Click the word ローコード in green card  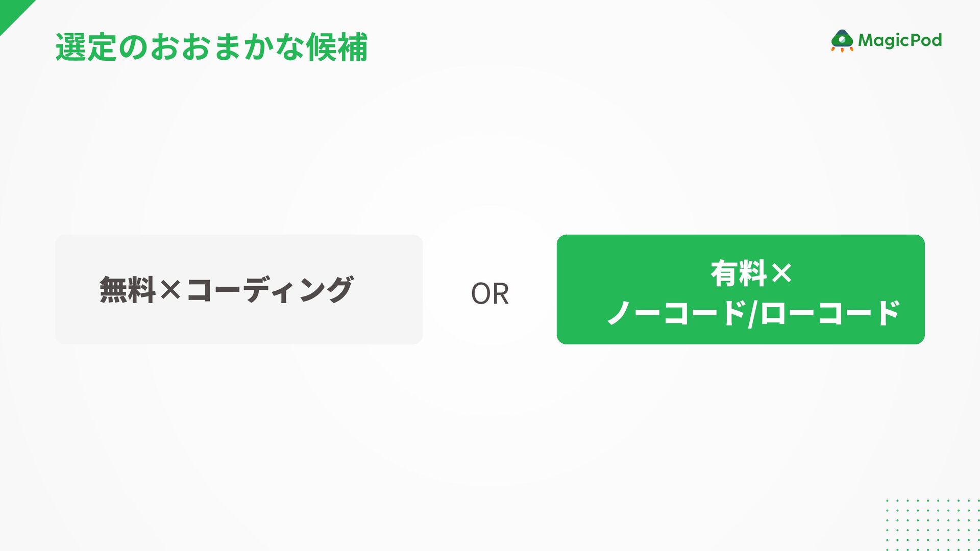tap(829, 313)
